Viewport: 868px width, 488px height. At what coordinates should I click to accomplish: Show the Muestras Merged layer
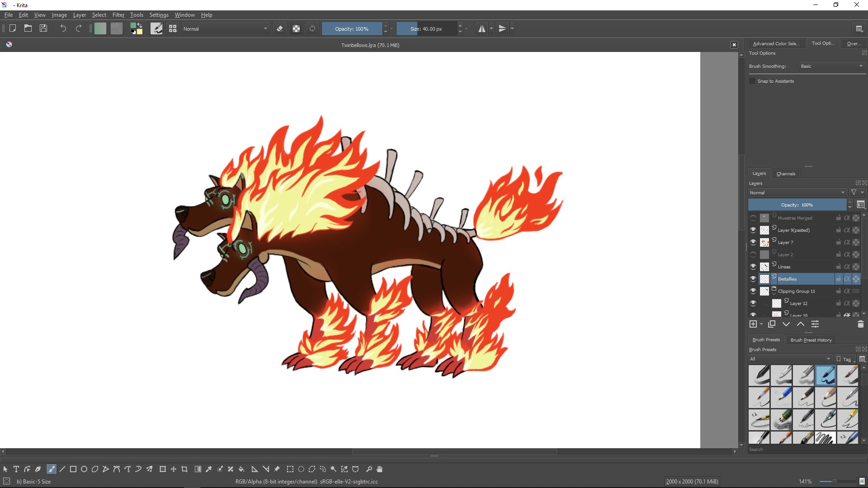753,218
